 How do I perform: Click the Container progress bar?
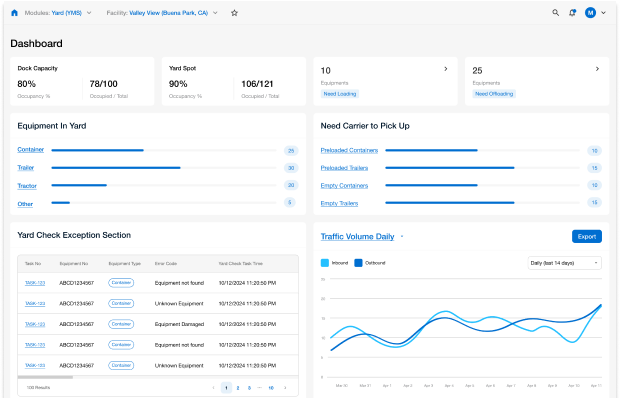[x=164, y=150]
